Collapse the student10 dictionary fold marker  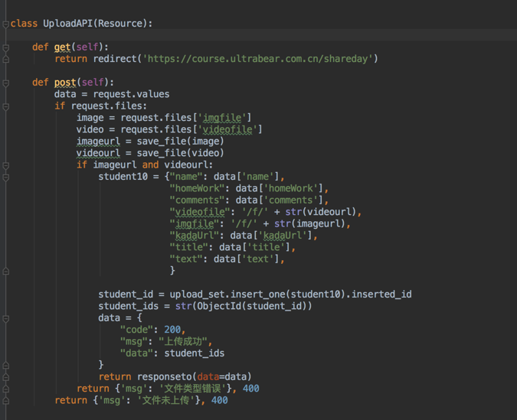pyautogui.click(x=5, y=177)
